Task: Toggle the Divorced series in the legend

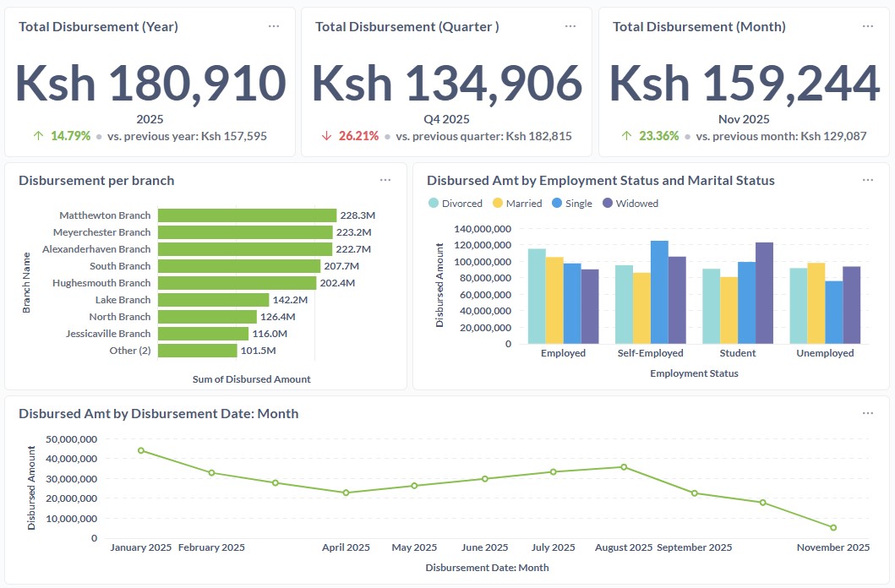Action: coord(456,203)
